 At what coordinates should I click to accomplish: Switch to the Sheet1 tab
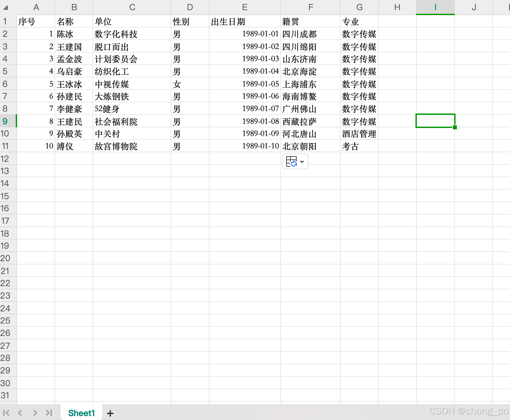click(81, 413)
